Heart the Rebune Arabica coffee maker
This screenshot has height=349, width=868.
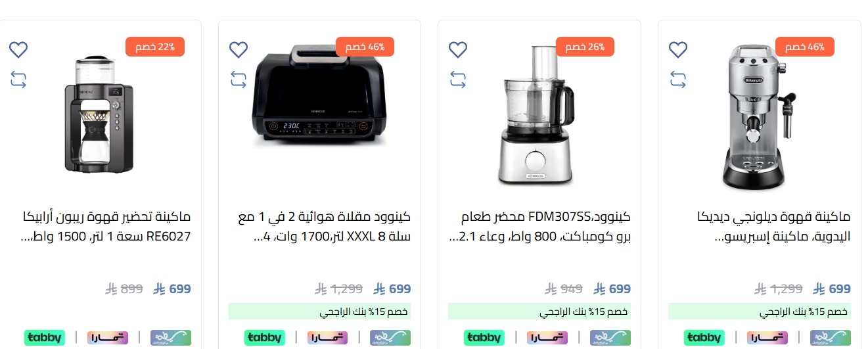pos(18,49)
